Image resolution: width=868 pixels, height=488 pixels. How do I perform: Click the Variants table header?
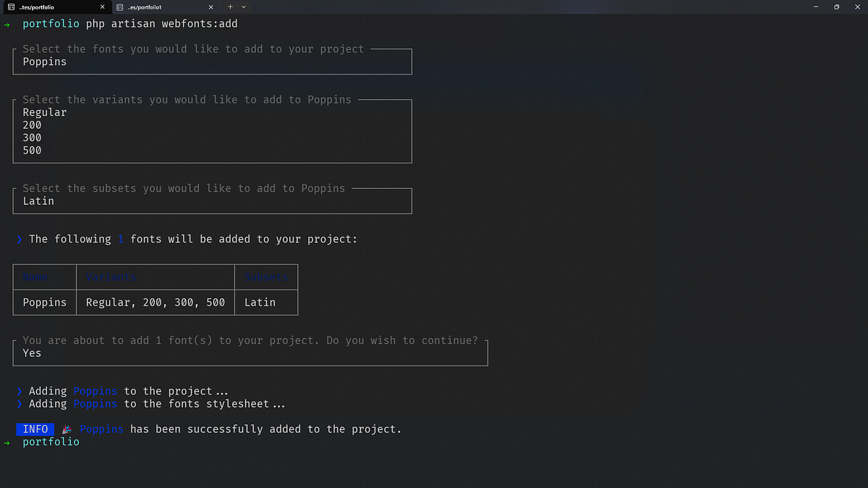pos(111,277)
